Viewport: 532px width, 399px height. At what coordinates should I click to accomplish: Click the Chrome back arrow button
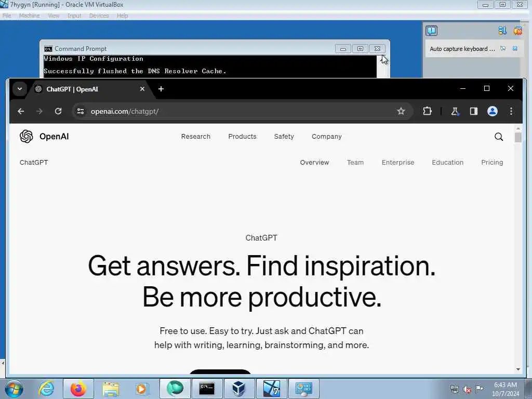click(x=21, y=111)
